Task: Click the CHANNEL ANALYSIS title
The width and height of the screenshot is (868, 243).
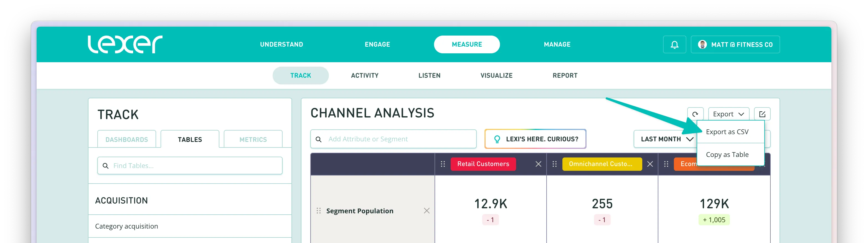Action: 372,113
